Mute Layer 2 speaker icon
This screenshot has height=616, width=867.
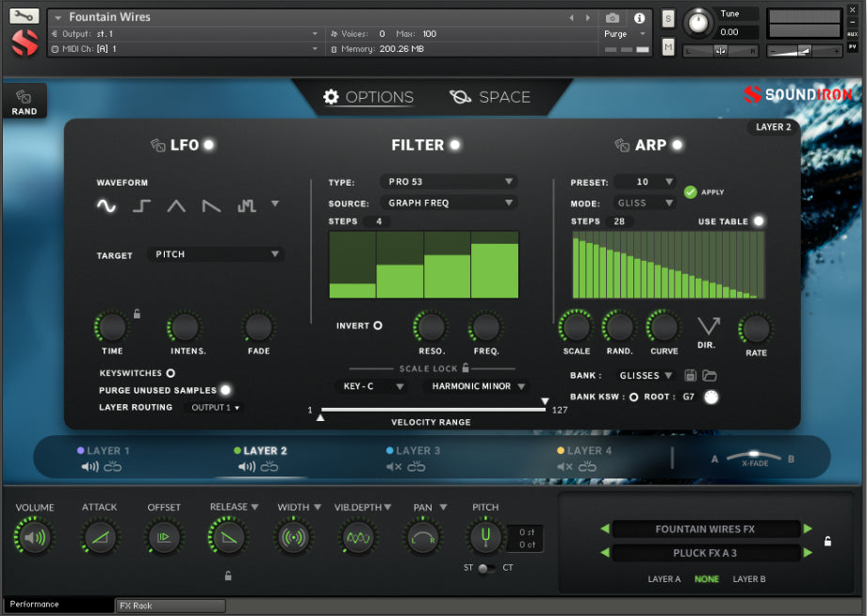[x=247, y=467]
